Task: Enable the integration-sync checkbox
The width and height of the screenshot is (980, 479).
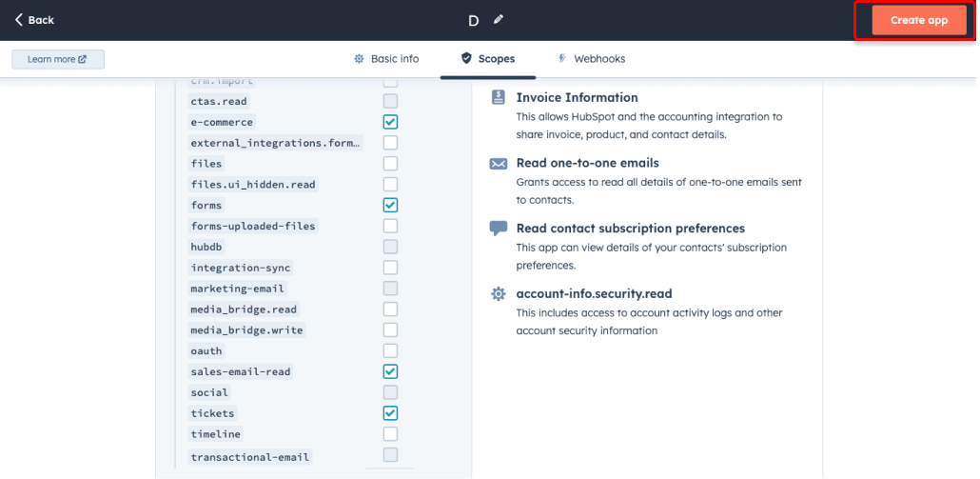Action: tap(391, 268)
